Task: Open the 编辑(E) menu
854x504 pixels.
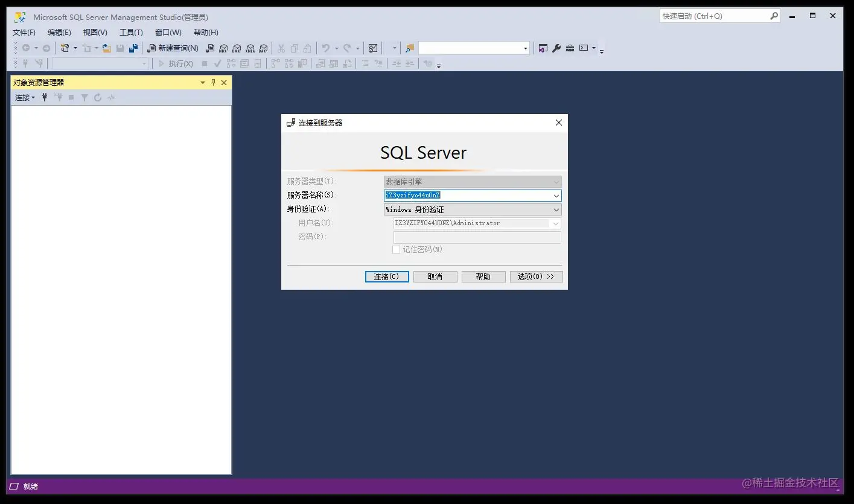Action: 59,33
